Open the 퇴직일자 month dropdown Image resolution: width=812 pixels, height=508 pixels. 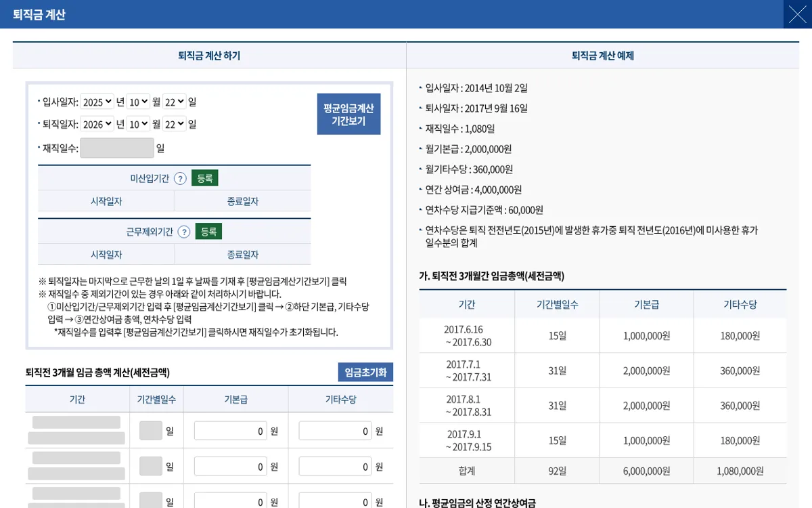[x=138, y=124]
